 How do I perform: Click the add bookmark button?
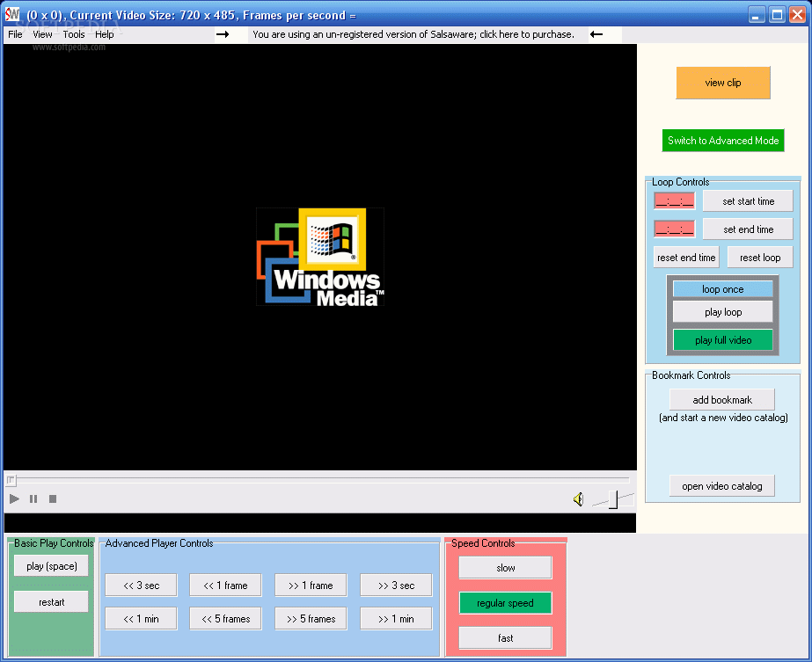[722, 400]
